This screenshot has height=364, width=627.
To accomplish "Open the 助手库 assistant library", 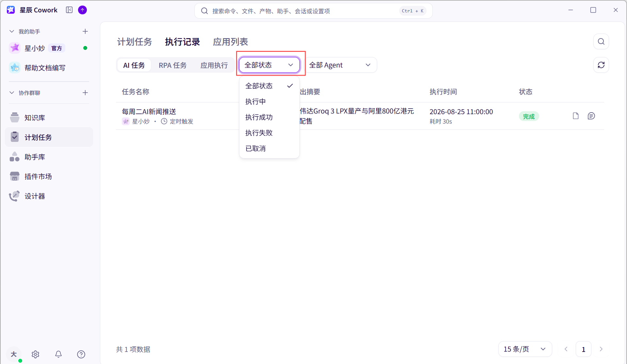I will point(49,157).
